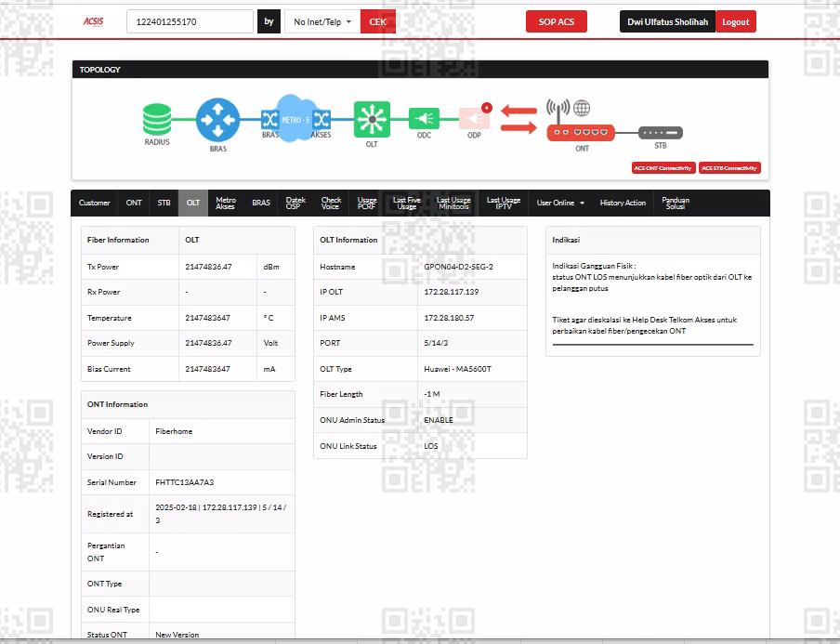The height and width of the screenshot is (644, 840).
Task: Click the red bidirectional arrows icon
Action: tap(518, 119)
